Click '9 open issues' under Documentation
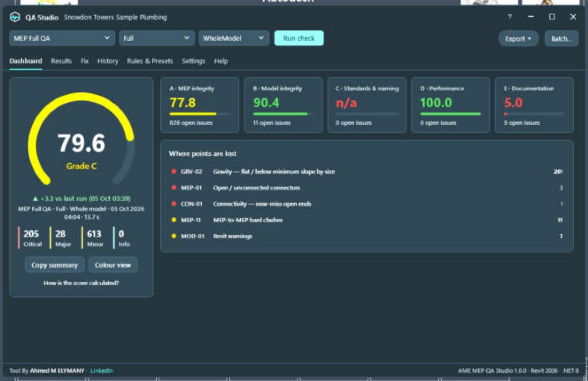The image size is (588, 381). pyautogui.click(x=522, y=123)
